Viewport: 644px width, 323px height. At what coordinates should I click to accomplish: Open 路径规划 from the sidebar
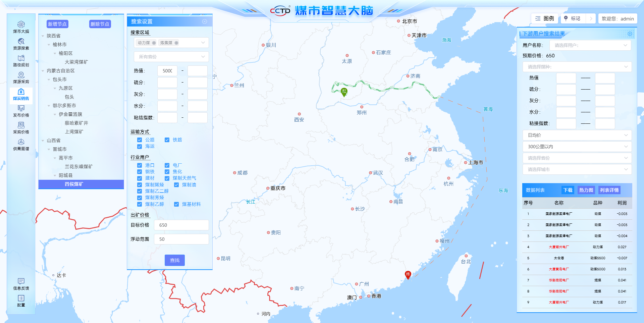point(21,60)
